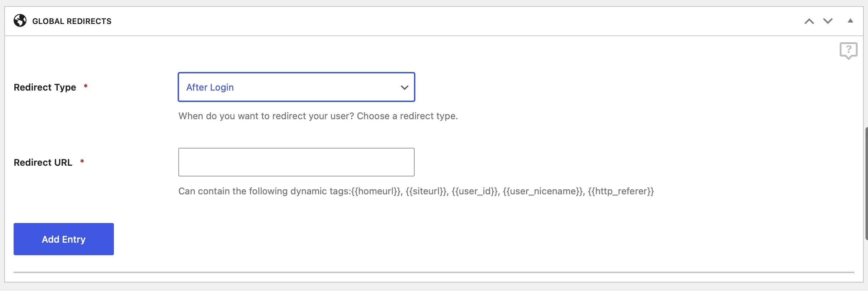Image resolution: width=868 pixels, height=291 pixels.
Task: Focus the Redirect URL input field
Action: point(296,162)
